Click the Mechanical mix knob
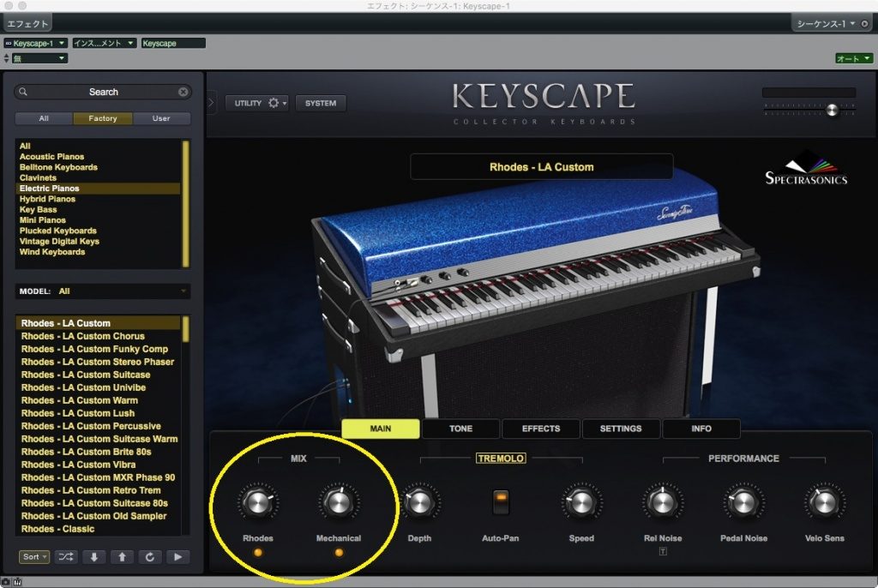The width and height of the screenshot is (878, 588). point(338,502)
